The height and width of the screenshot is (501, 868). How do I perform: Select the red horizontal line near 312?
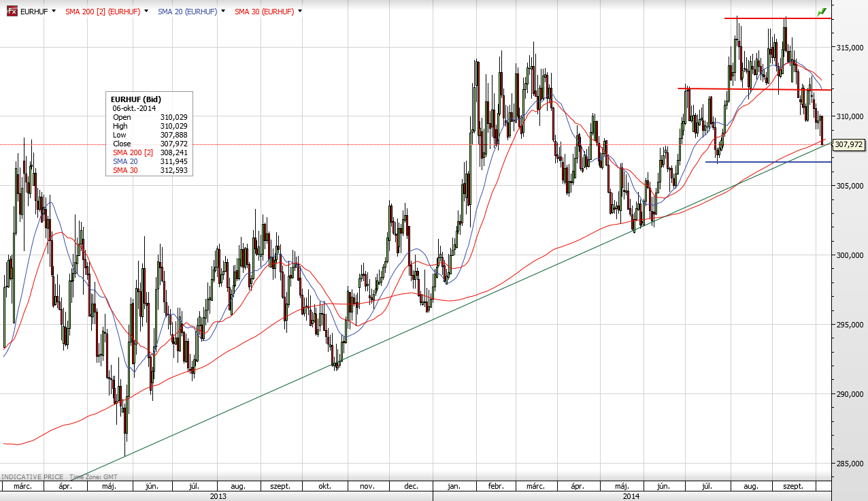coord(754,88)
